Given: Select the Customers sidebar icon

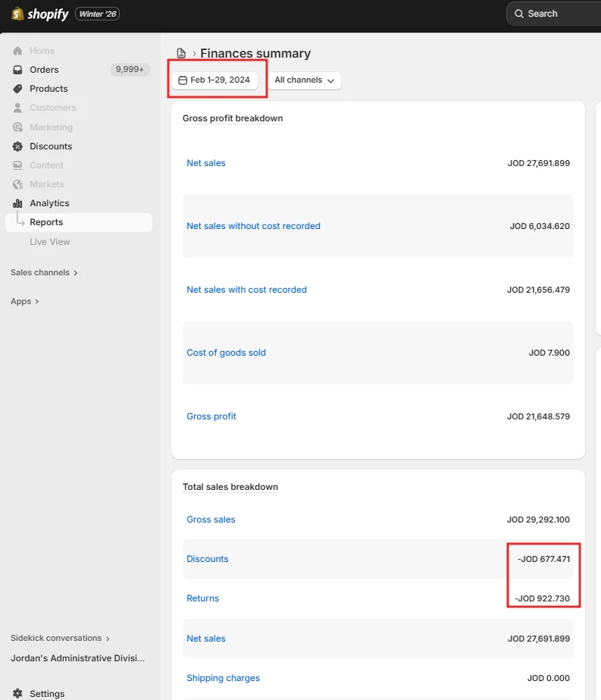Looking at the screenshot, I should (17, 108).
